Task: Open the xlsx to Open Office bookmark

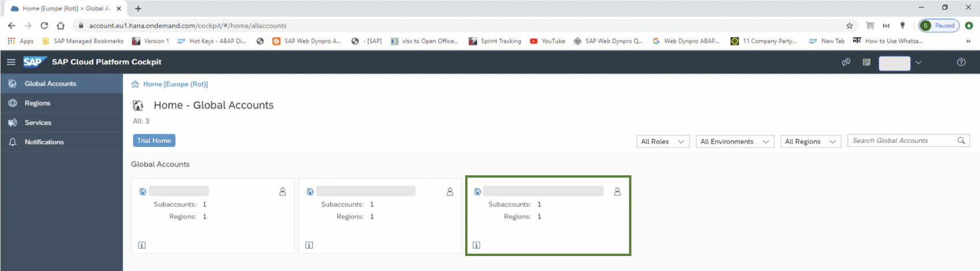Action: [x=424, y=41]
